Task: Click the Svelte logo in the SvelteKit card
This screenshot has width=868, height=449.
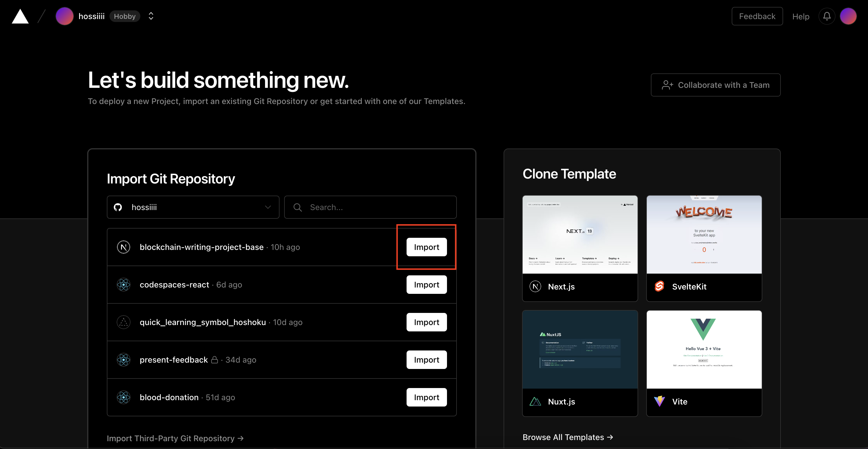Action: click(659, 286)
